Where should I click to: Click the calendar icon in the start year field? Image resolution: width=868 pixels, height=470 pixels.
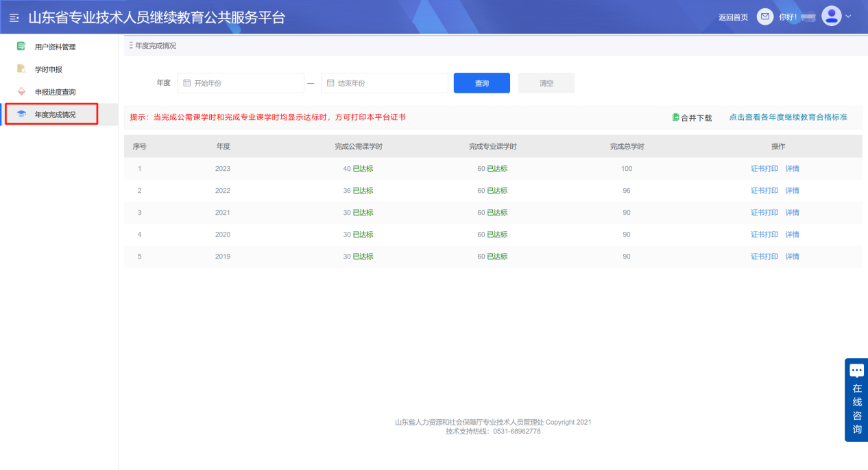click(x=186, y=82)
